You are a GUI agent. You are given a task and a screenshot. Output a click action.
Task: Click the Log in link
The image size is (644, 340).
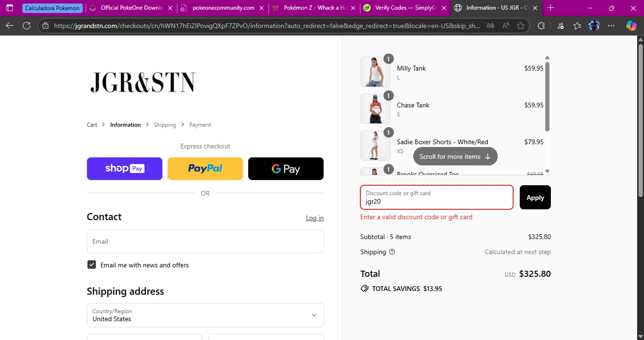[x=315, y=218]
